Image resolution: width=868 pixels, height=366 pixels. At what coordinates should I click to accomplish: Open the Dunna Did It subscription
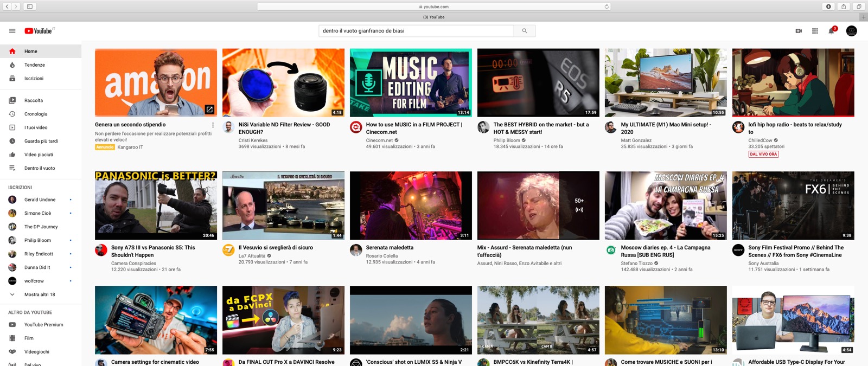pos(41,267)
